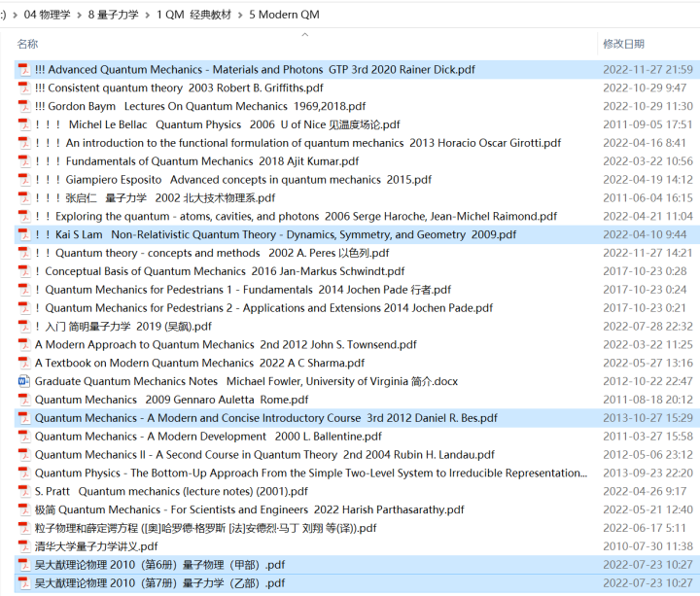
Task: Click PDF icon of Quantum Physics Bottom-Up Approach
Action: pyautogui.click(x=23, y=473)
